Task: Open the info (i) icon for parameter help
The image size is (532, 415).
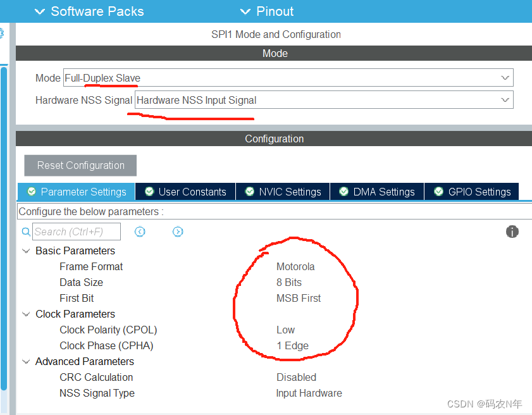Action: [512, 232]
